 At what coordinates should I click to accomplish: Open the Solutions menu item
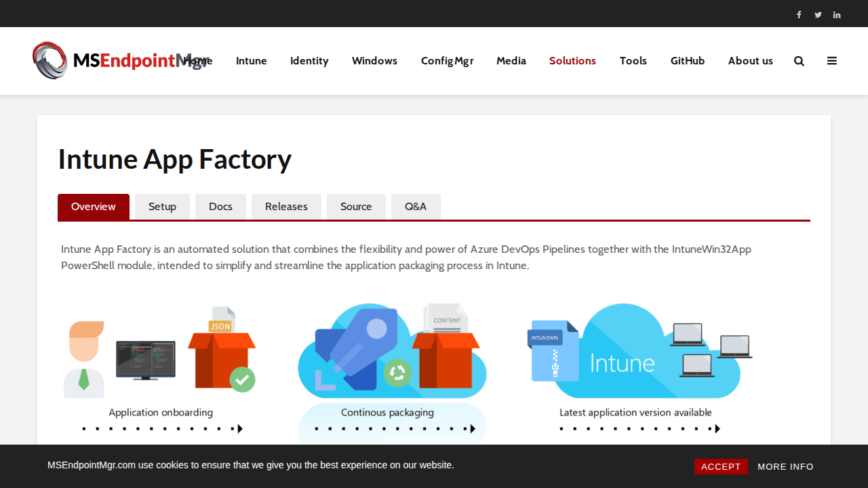pos(572,61)
